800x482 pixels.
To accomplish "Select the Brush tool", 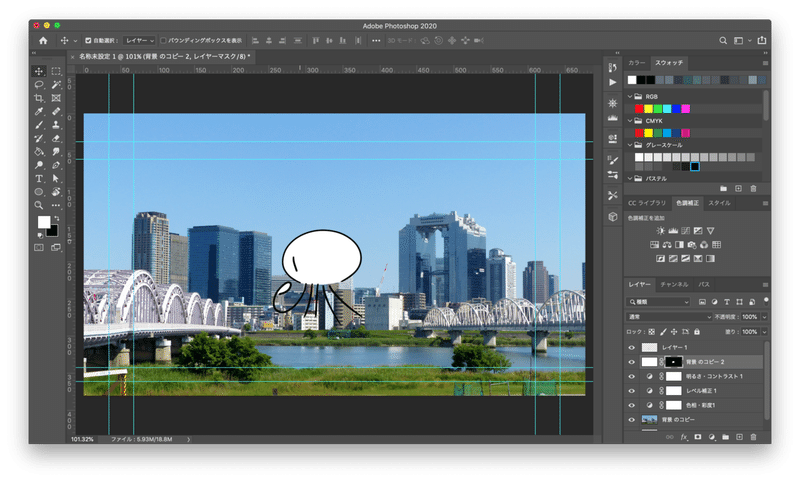I will 39,125.
